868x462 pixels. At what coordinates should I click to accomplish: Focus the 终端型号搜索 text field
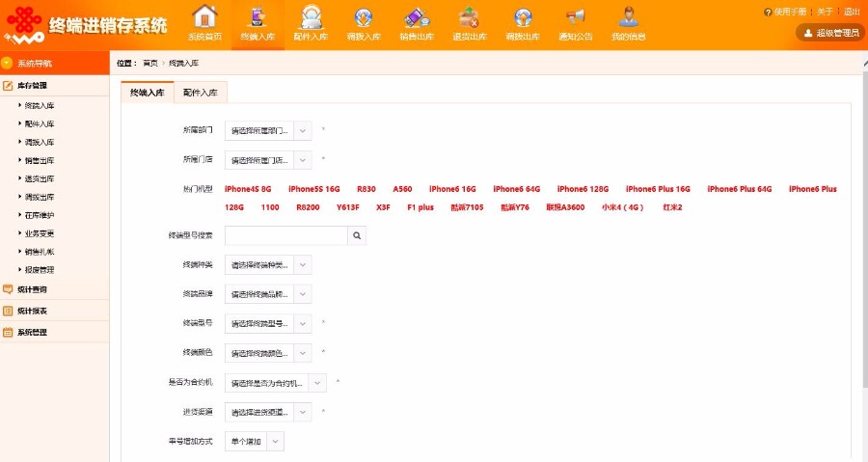tap(286, 235)
